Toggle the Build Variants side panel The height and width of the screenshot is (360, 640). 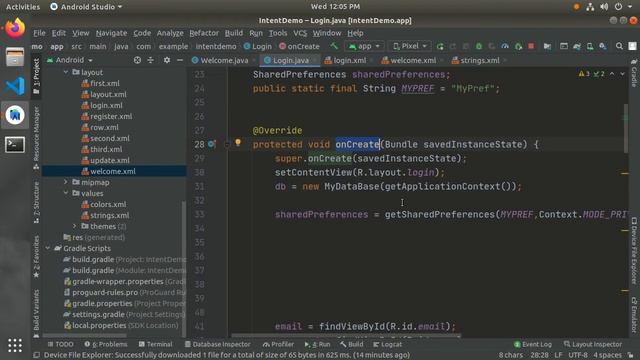pos(36,313)
